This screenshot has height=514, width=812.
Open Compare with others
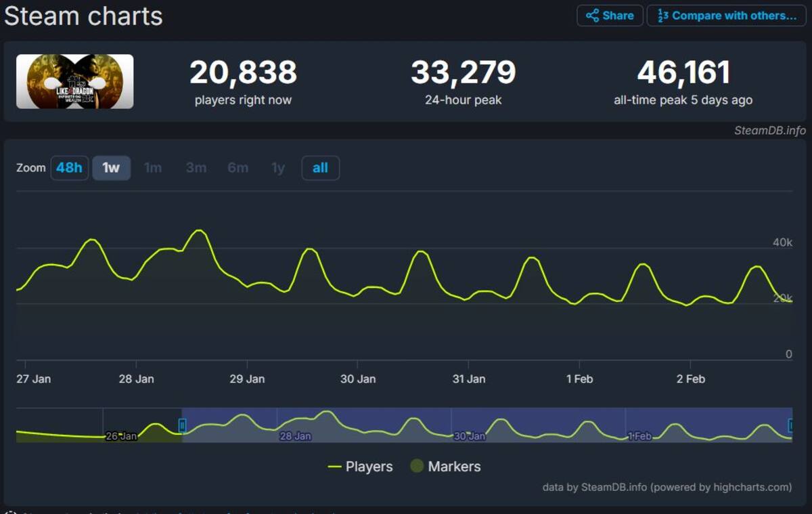pos(726,16)
